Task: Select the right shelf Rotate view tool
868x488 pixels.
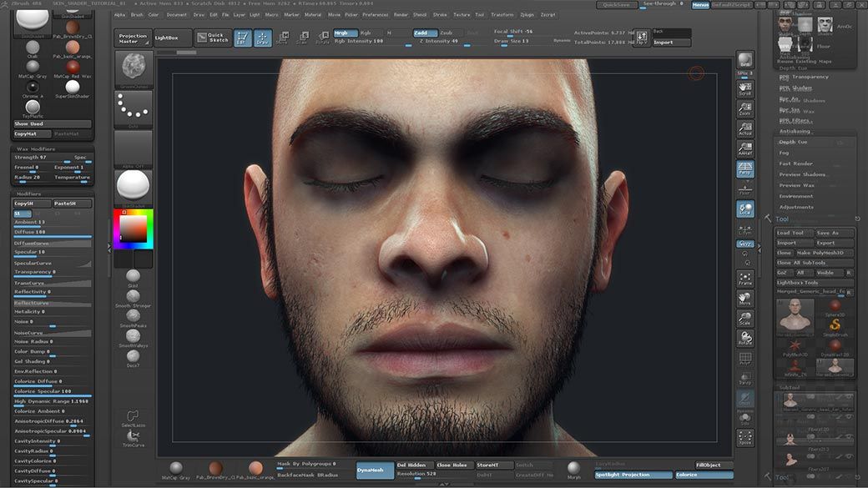Action: (745, 338)
